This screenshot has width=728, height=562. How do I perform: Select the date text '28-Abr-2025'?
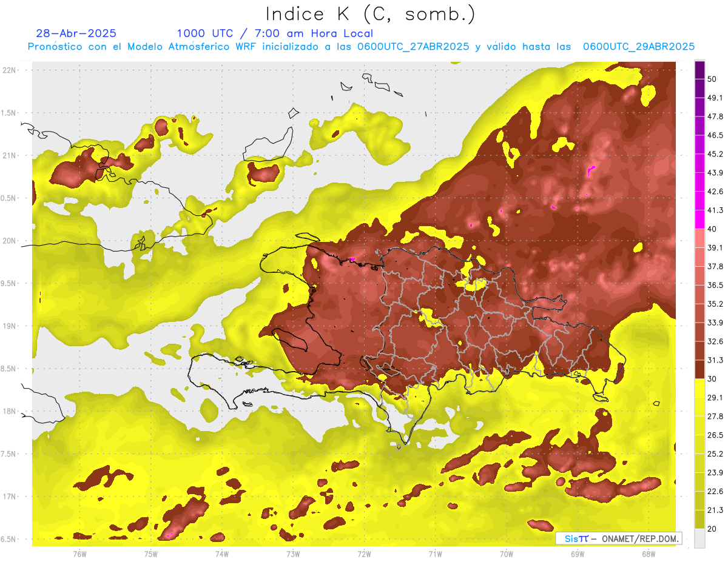[76, 33]
